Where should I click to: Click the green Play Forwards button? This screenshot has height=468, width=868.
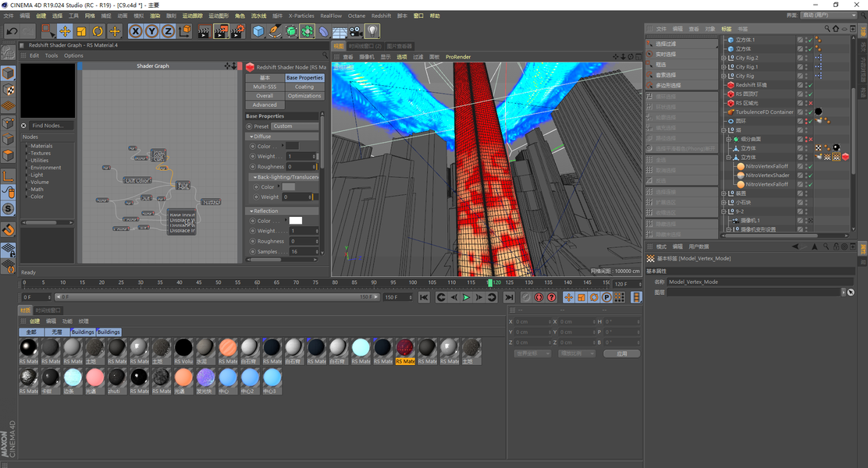point(466,298)
